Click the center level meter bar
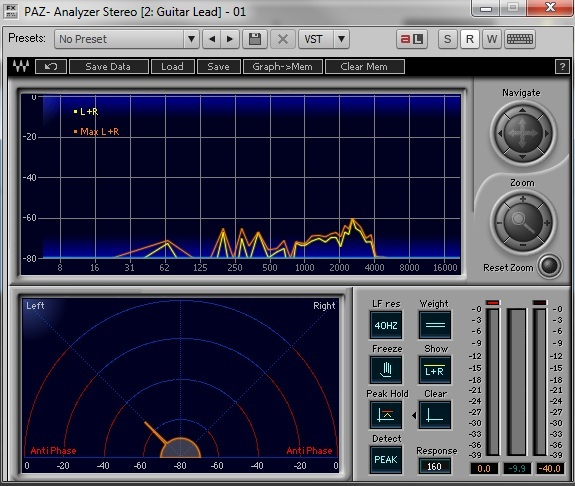The height and width of the screenshot is (486, 575). pos(516,381)
